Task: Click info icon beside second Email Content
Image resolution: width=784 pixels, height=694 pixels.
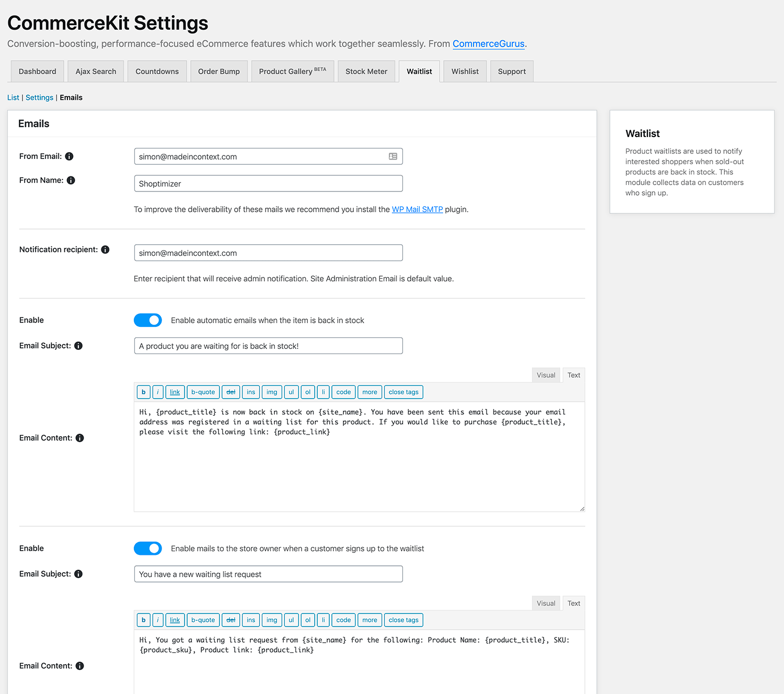Action: (x=79, y=666)
